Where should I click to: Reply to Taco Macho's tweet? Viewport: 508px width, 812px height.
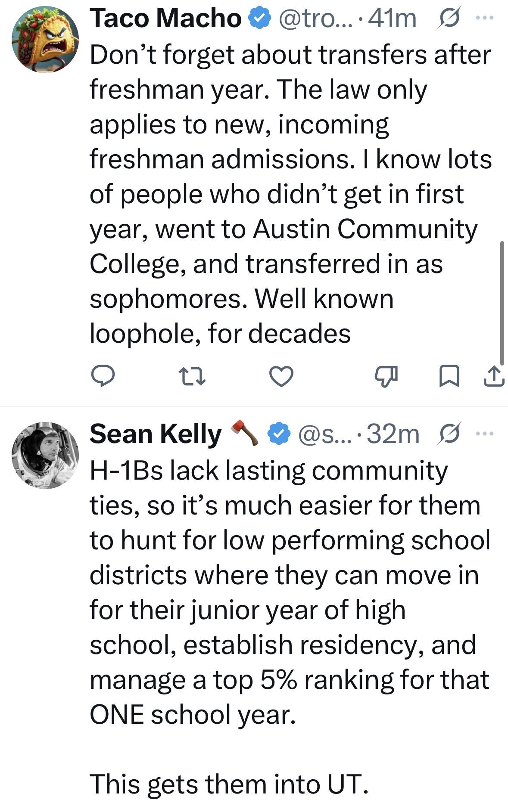(x=103, y=376)
